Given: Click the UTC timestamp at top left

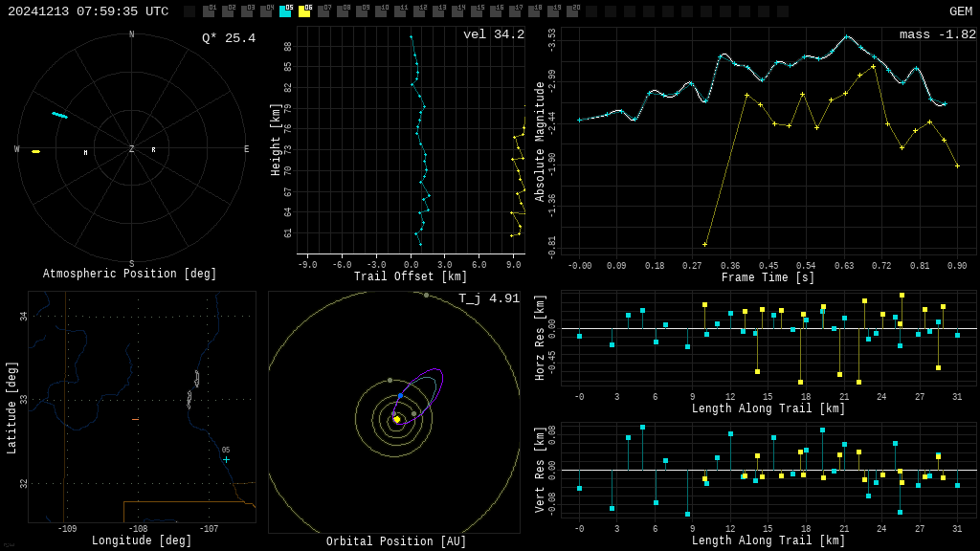Looking at the screenshot, I should [x=88, y=11].
